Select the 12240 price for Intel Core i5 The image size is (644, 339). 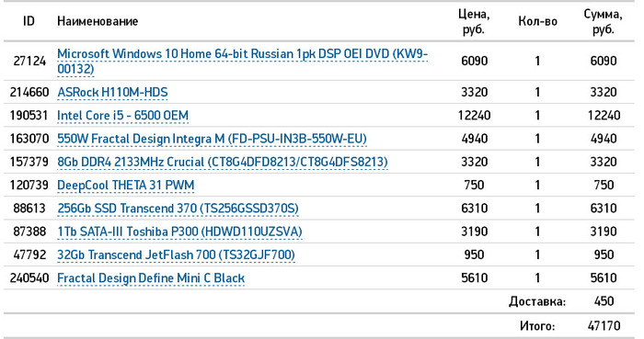point(474,115)
